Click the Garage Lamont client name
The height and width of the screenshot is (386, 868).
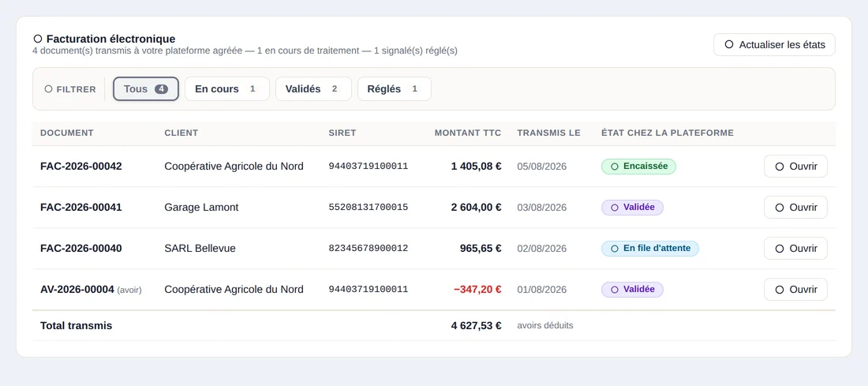[x=201, y=207]
